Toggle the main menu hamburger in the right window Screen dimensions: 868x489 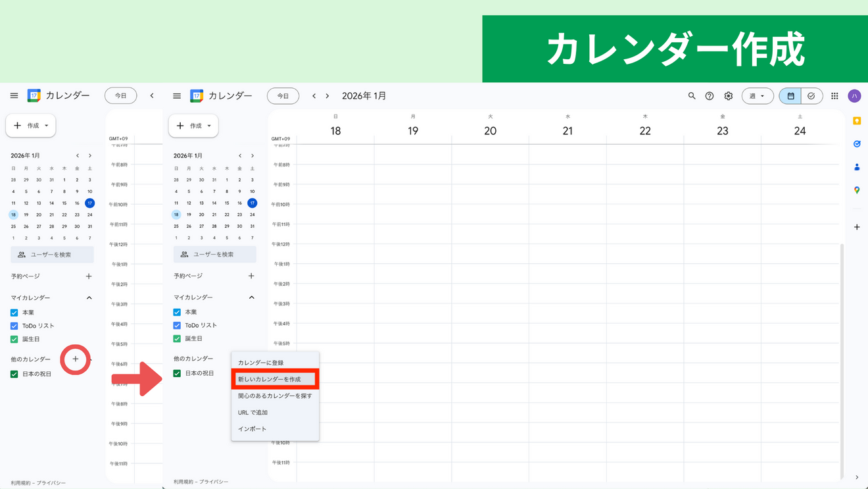click(x=176, y=95)
